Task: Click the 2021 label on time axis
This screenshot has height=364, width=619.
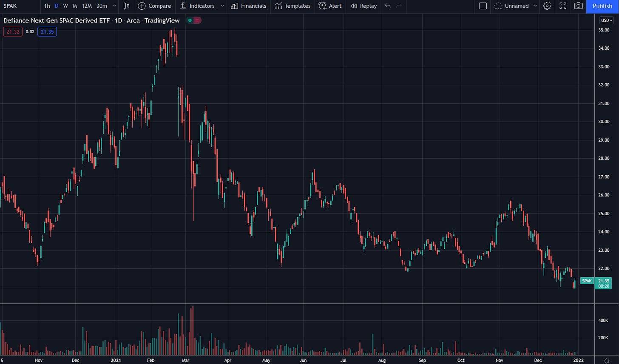Action: [117, 360]
